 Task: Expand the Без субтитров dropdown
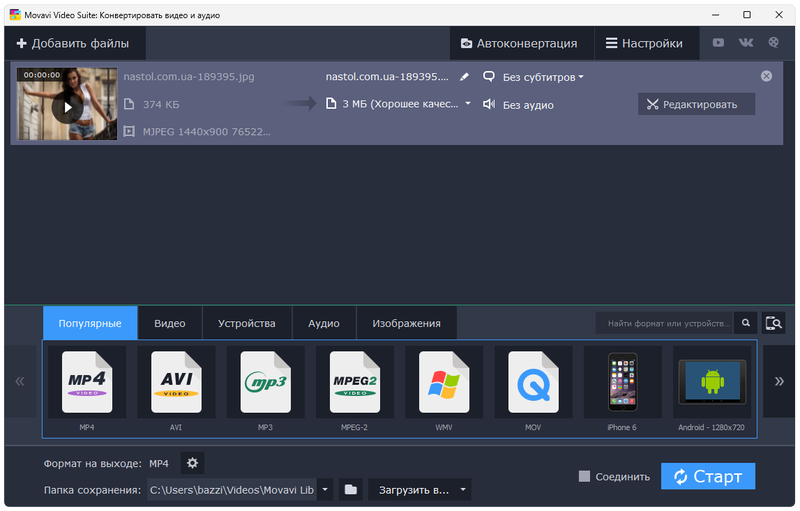click(x=534, y=77)
